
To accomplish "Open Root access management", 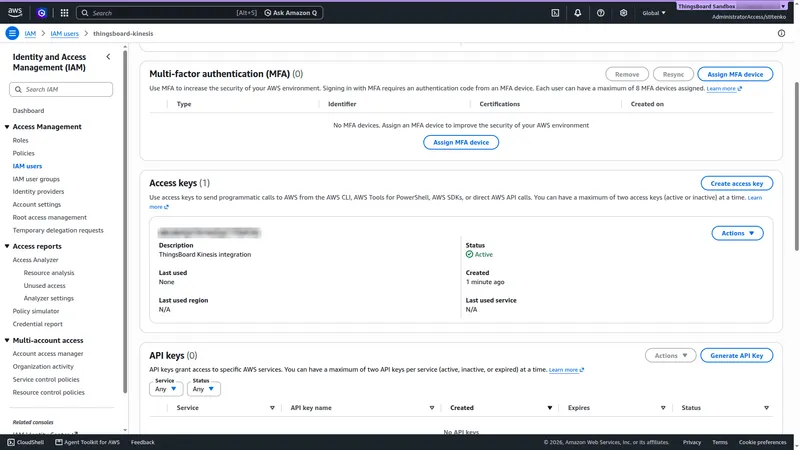I will 49,217.
